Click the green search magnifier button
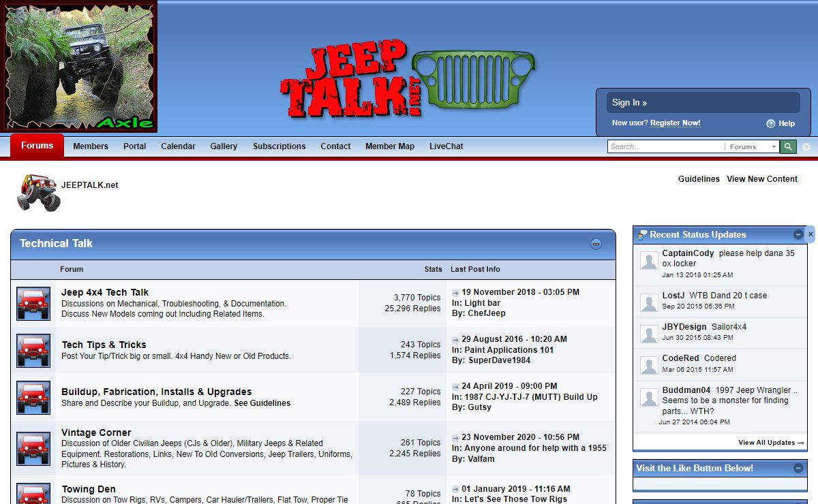The image size is (818, 504). [x=788, y=146]
